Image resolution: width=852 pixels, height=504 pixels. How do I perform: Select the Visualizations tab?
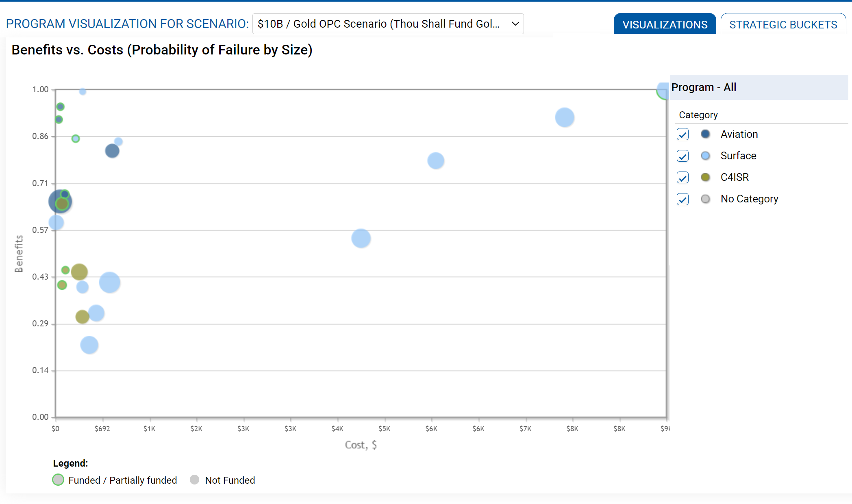[x=665, y=24]
